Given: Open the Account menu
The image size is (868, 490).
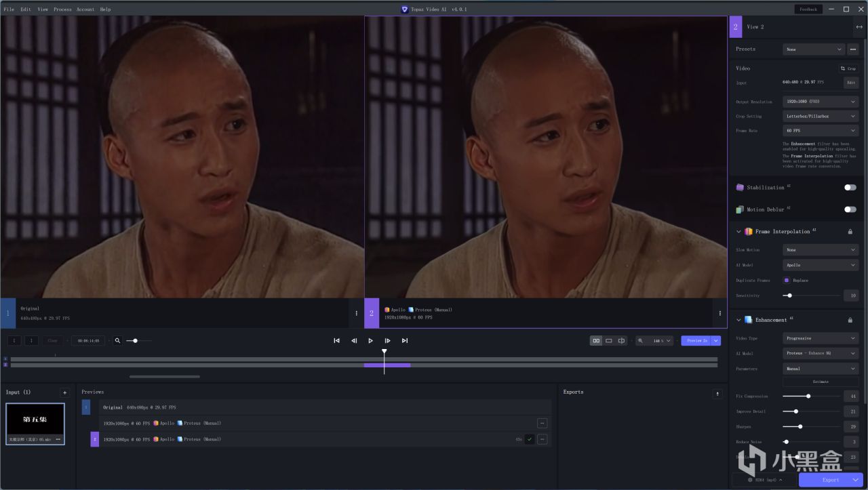Looking at the screenshot, I should point(85,9).
